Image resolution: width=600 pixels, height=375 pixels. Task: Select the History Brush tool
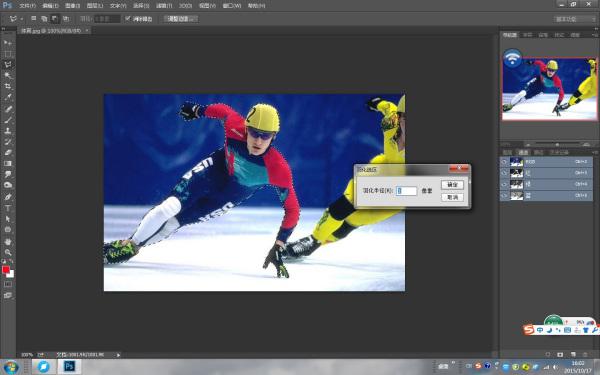(x=8, y=142)
